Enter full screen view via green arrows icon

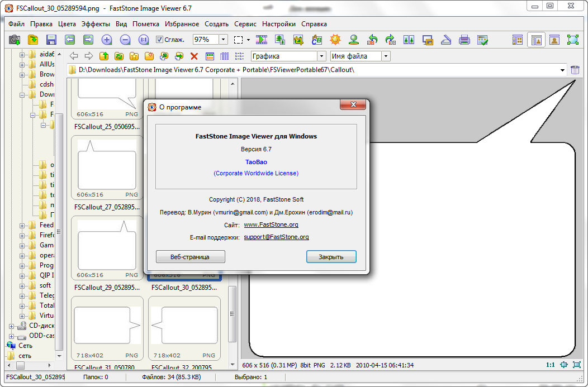(572, 40)
